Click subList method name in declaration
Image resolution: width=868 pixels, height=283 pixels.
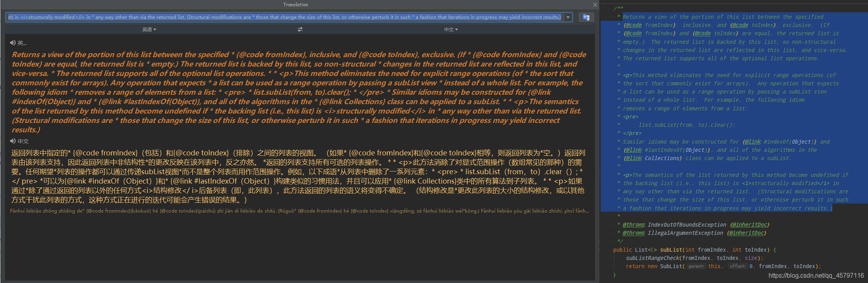click(x=671, y=250)
